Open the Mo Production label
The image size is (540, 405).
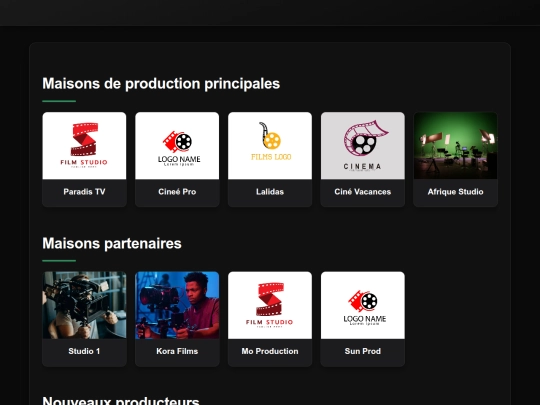pos(270,351)
